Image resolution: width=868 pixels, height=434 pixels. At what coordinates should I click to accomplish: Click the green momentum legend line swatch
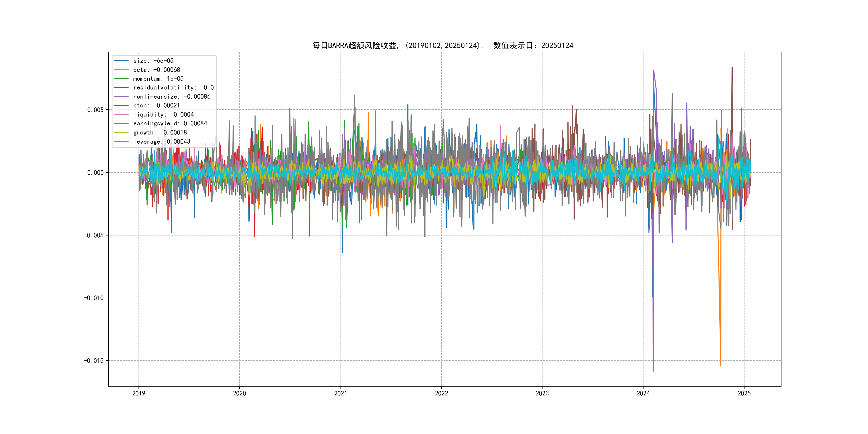click(x=121, y=78)
